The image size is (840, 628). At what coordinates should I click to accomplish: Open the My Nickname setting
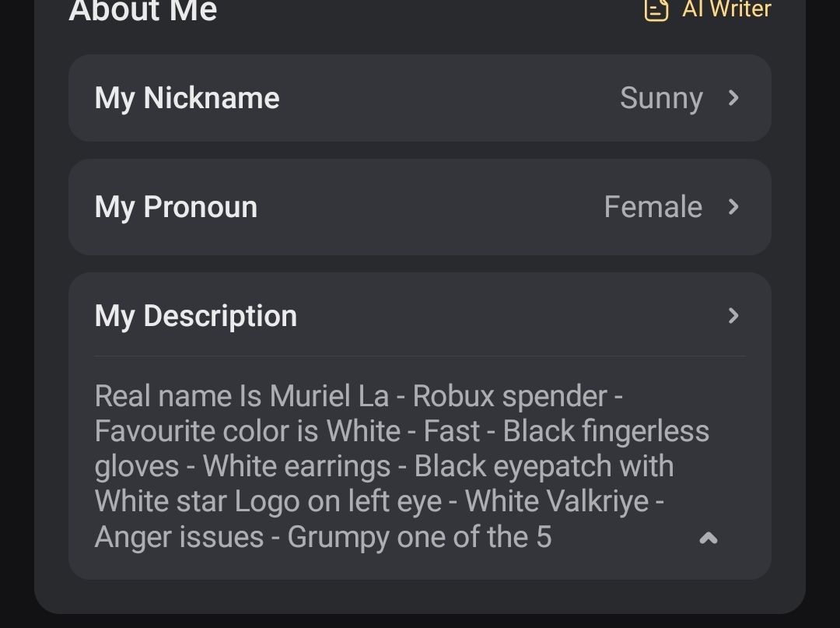(x=187, y=98)
